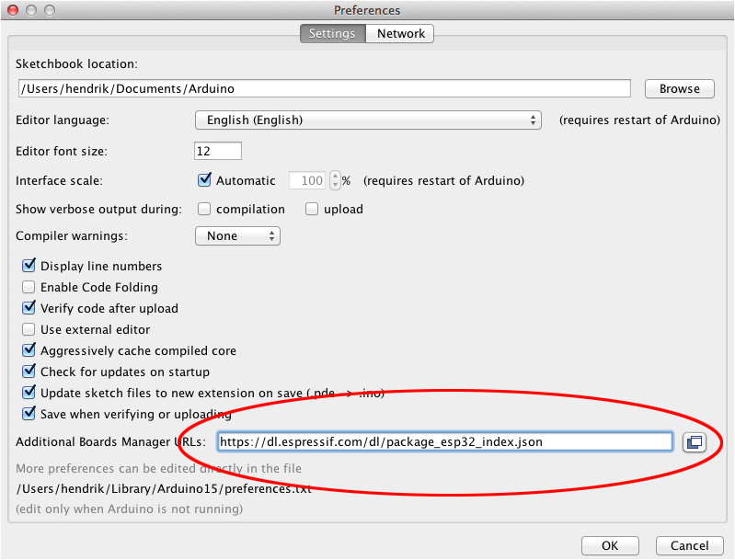Toggle Verify code after upload

coord(29,308)
